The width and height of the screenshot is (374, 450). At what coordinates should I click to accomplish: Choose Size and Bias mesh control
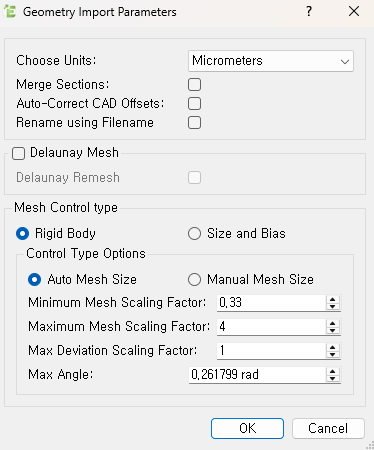pyautogui.click(x=194, y=234)
